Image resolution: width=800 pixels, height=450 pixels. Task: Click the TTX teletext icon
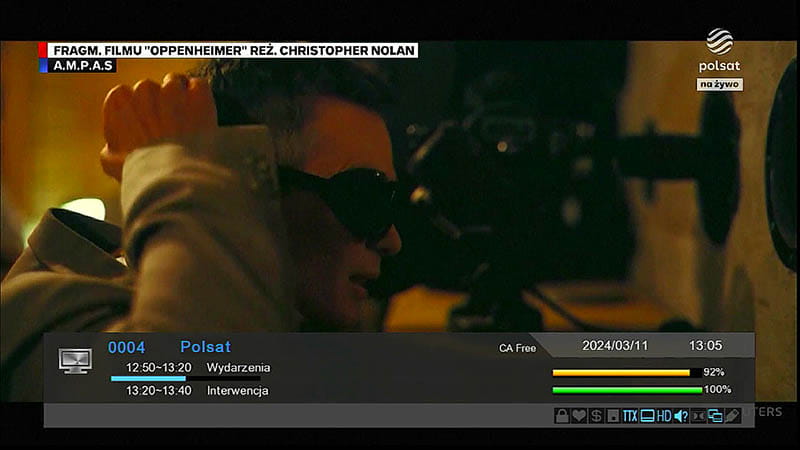point(630,416)
